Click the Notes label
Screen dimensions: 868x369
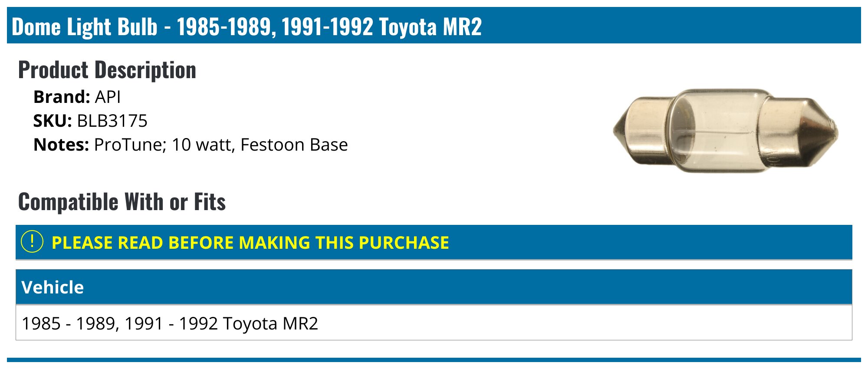pyautogui.click(x=61, y=145)
